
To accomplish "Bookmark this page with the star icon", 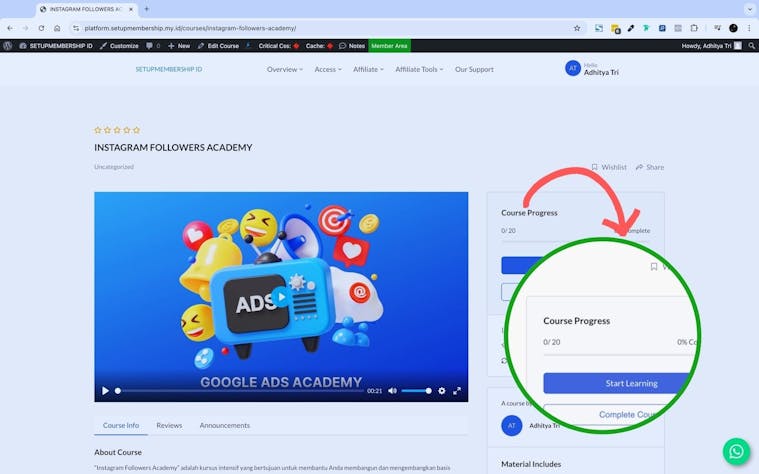I will tap(577, 28).
